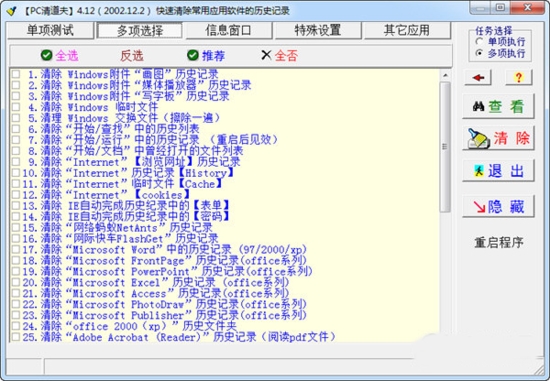
Task: Check item 3 写字板 history checkbox
Action: [16, 96]
